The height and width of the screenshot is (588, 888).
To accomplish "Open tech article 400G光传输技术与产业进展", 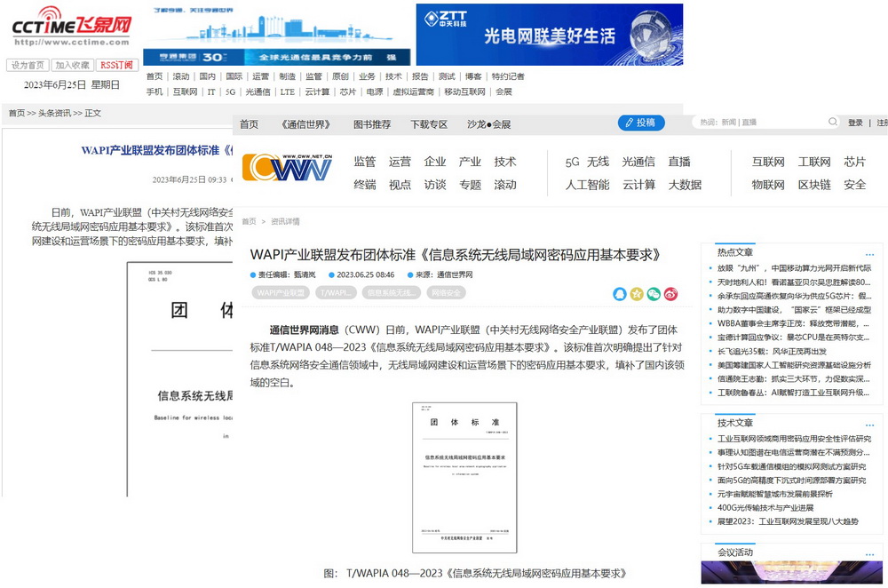I will click(765, 507).
